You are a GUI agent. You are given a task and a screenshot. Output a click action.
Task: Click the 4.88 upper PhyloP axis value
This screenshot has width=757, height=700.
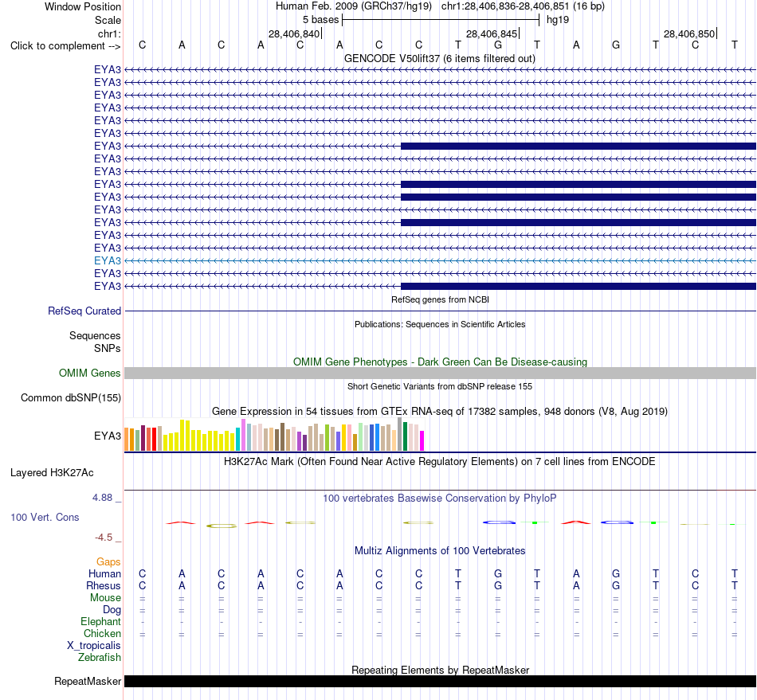(x=102, y=498)
